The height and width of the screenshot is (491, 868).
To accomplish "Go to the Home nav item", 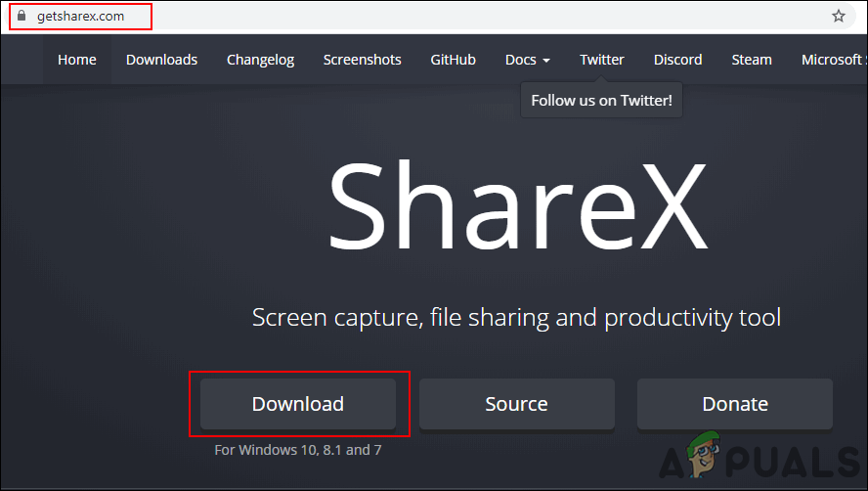I will (77, 60).
